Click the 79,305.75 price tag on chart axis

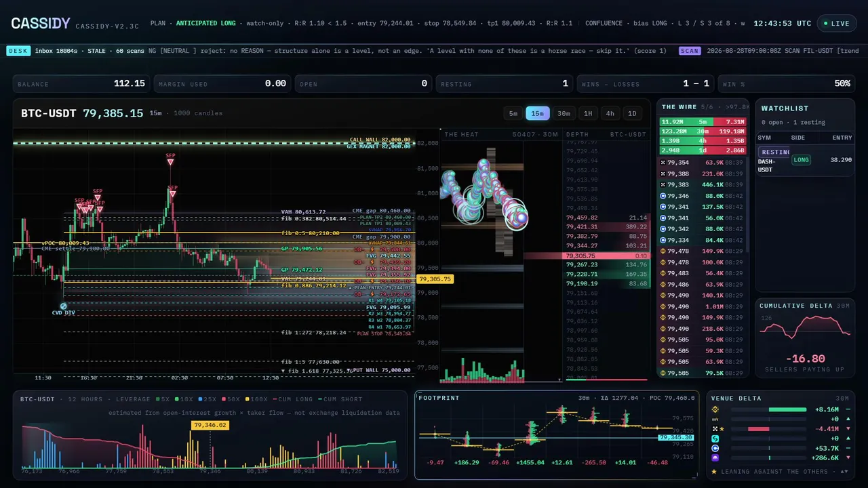435,279
